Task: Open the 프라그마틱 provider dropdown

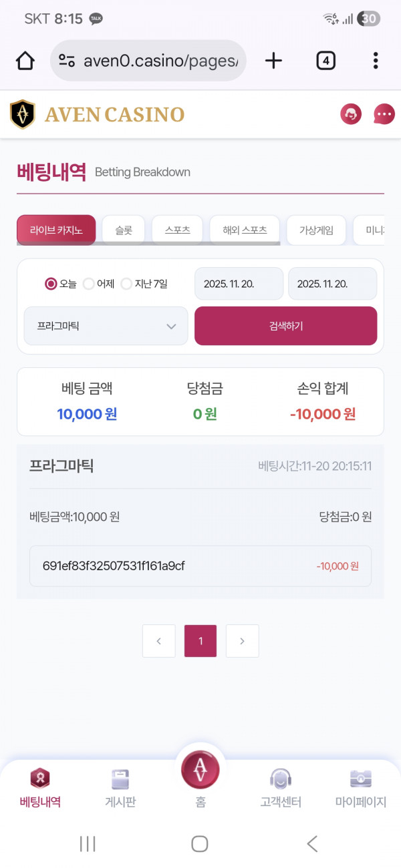Action: (x=105, y=326)
